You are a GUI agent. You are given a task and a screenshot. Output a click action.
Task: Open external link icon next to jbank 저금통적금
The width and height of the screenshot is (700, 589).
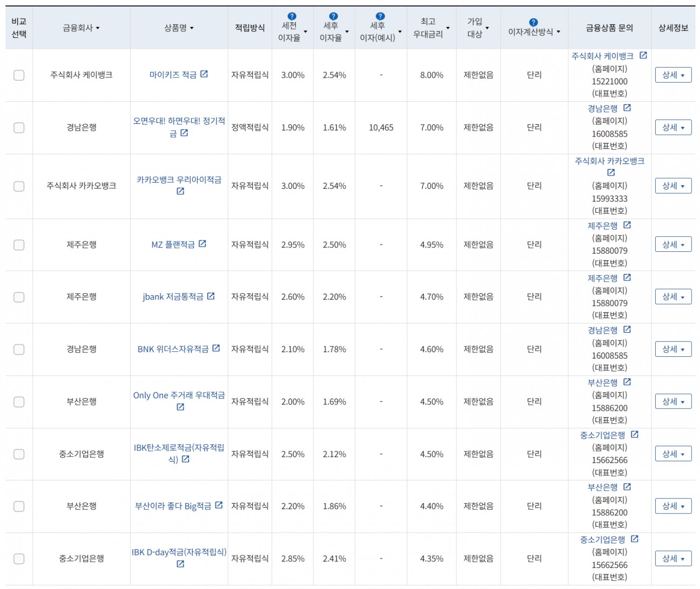click(211, 296)
